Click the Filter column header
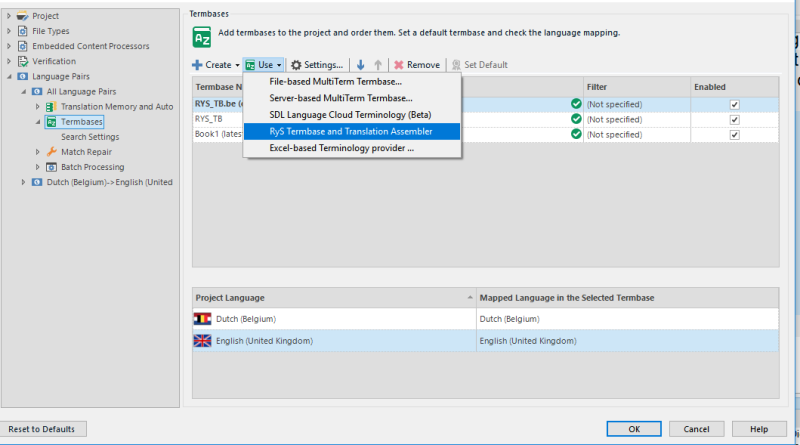The image size is (800, 445). click(637, 87)
